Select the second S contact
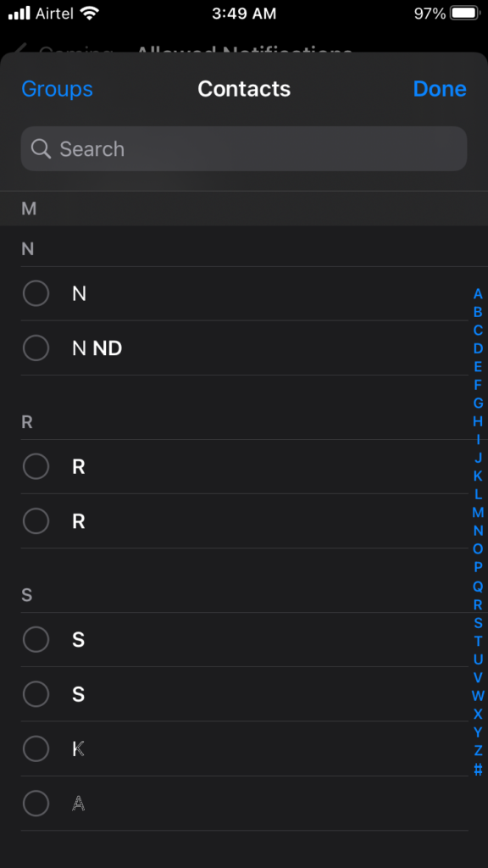The image size is (488, 868). coord(244,693)
